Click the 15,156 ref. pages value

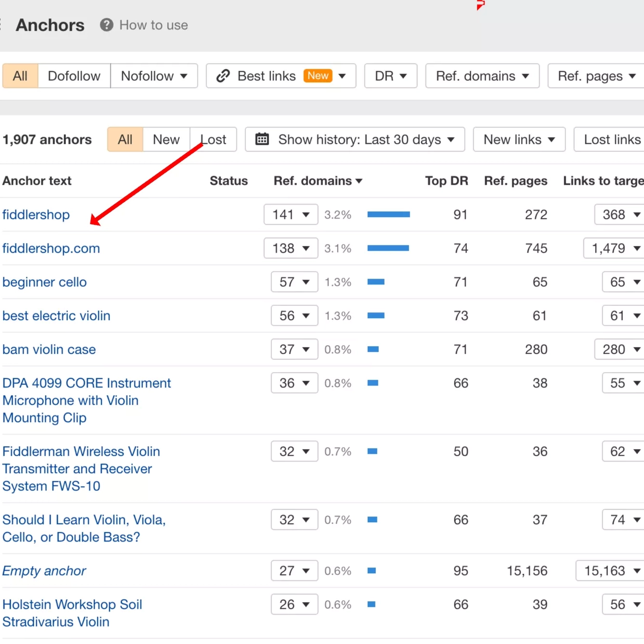(x=527, y=571)
